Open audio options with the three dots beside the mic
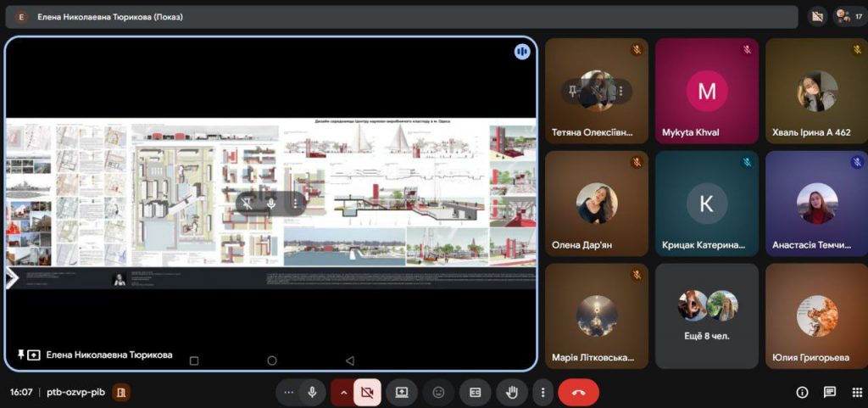Screen dimensions: 868x408 click(289, 393)
